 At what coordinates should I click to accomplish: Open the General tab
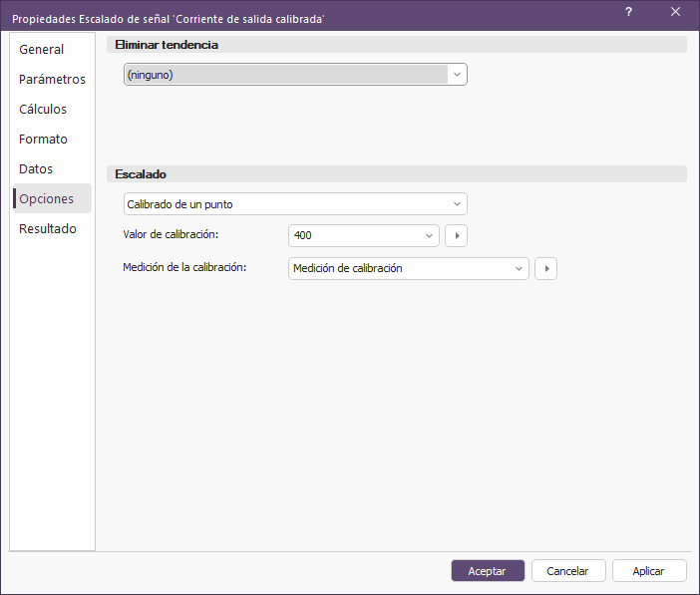coord(42,50)
